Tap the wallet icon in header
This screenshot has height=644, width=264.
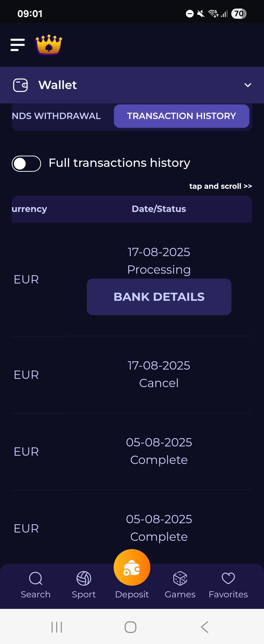click(x=20, y=85)
